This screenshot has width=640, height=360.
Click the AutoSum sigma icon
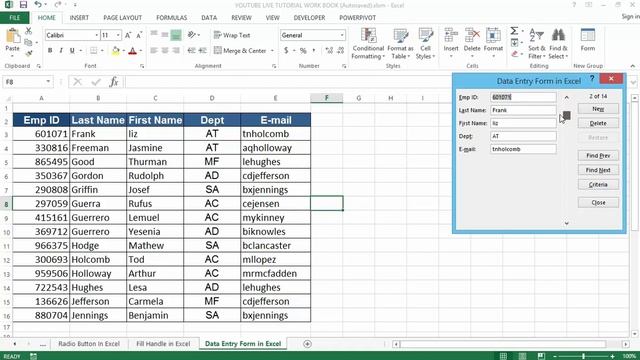(514, 31)
